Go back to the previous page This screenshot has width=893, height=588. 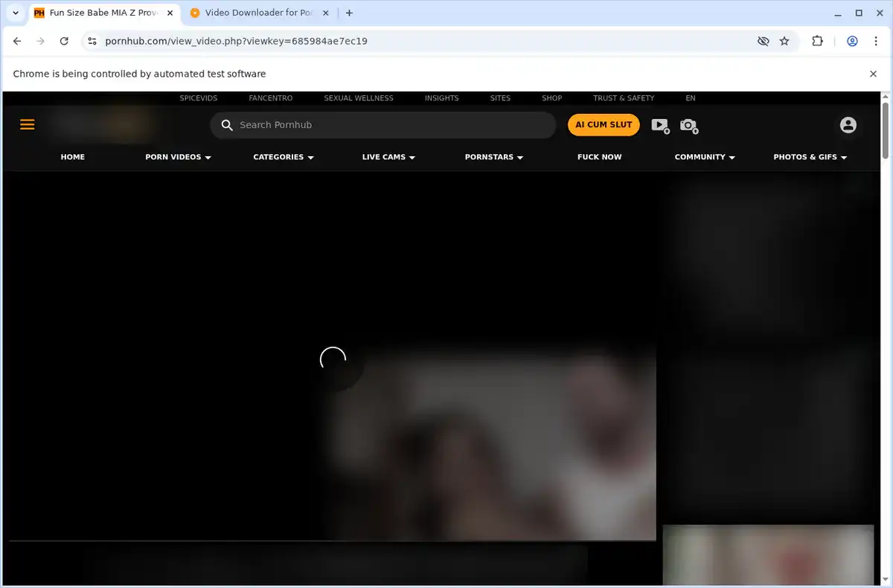(18, 41)
